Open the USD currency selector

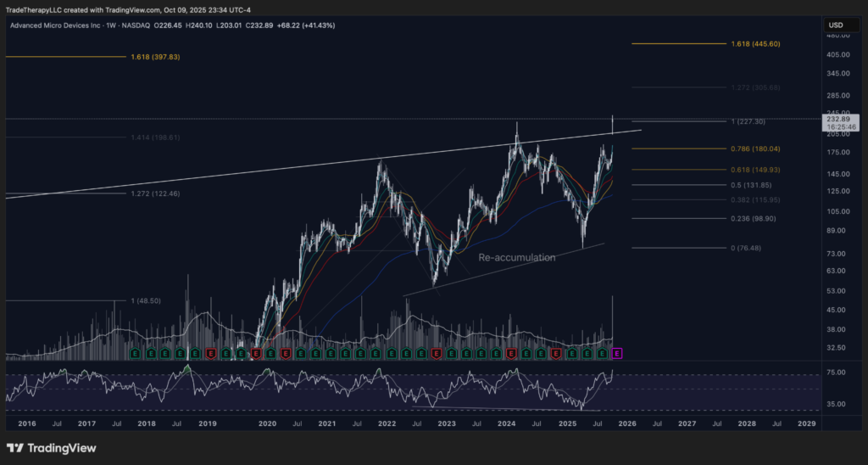837,25
